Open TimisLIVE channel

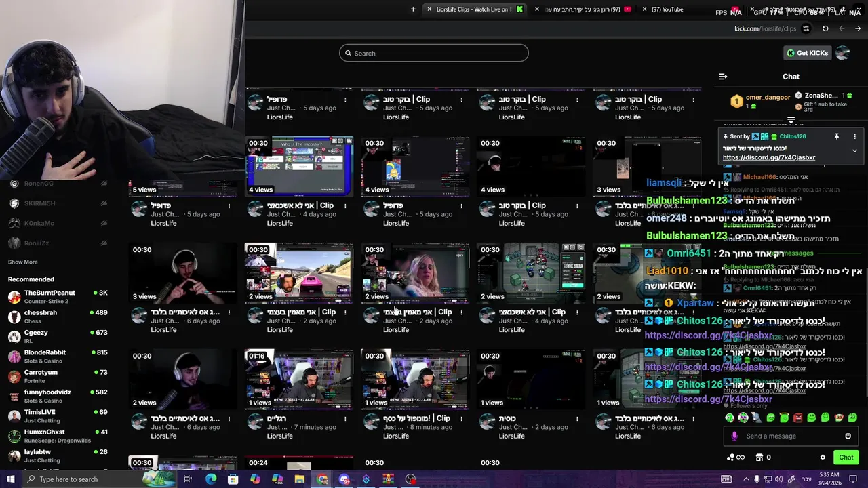click(58, 415)
